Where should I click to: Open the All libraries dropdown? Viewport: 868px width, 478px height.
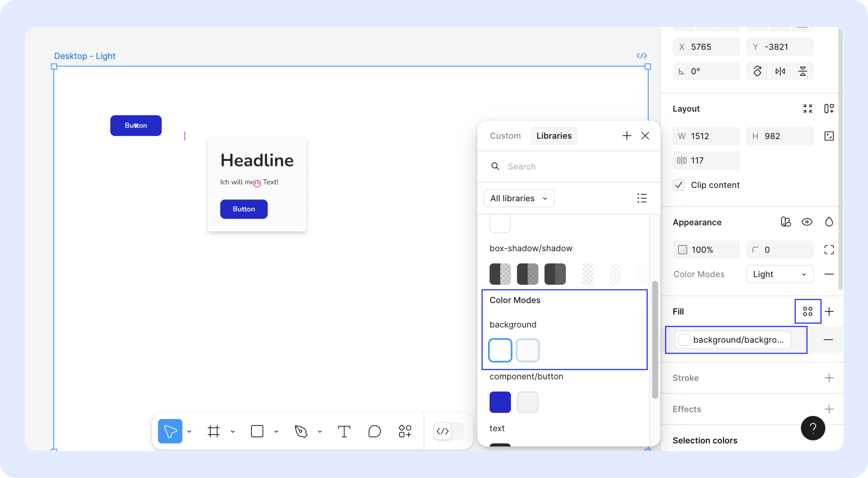pos(518,198)
